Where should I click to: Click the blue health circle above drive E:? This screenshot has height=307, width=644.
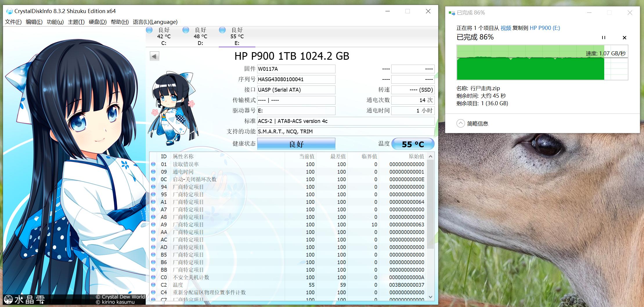coord(223,30)
